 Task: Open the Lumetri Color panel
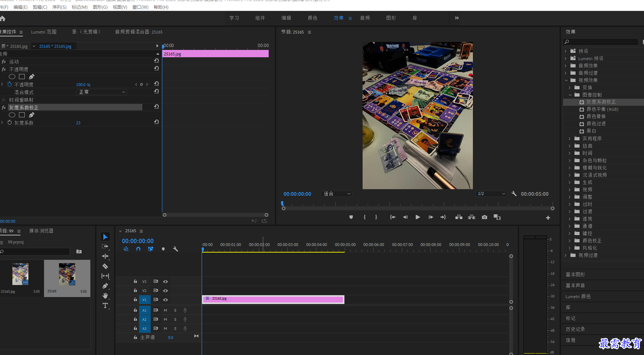(x=578, y=297)
